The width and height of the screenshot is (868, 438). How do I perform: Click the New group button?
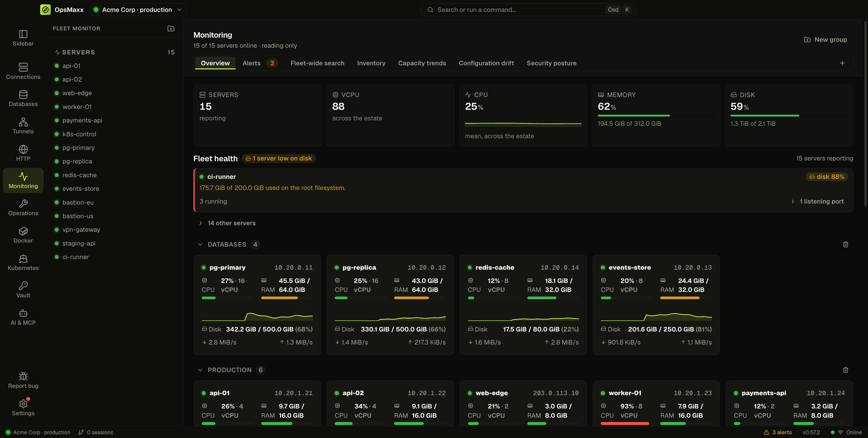click(x=826, y=40)
